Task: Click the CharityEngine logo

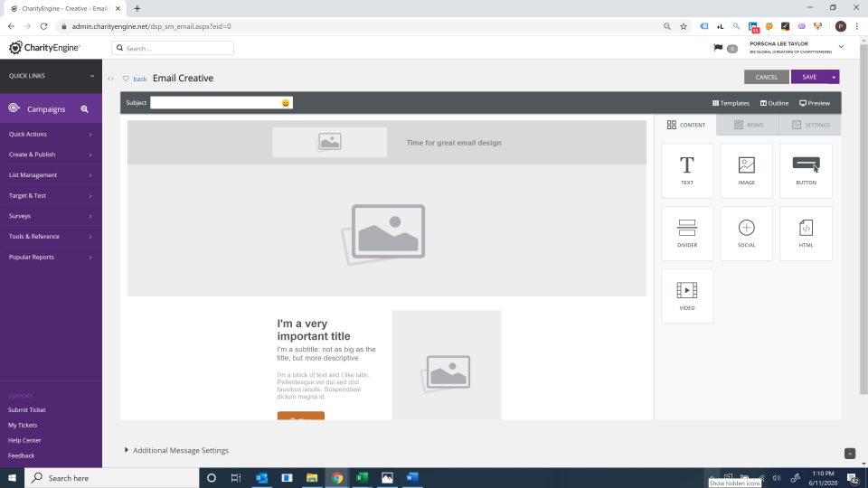Action: point(45,48)
